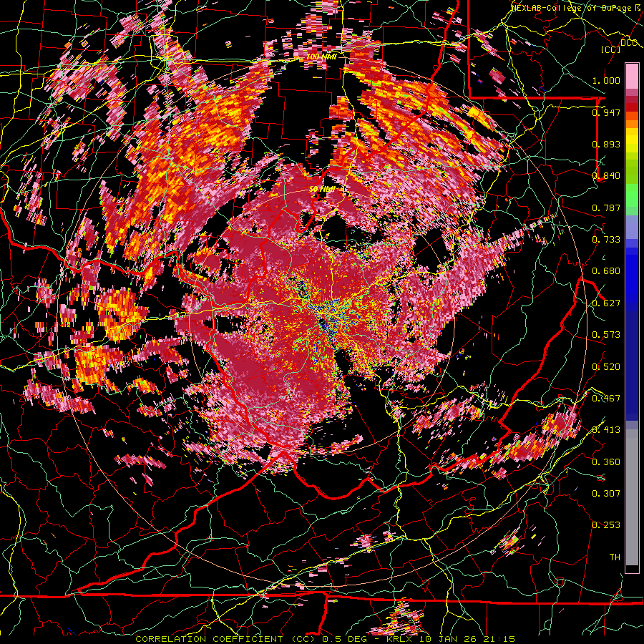Screen dimensions: 644x644
Task: Click the 0.253 legend value
Action: click(606, 525)
